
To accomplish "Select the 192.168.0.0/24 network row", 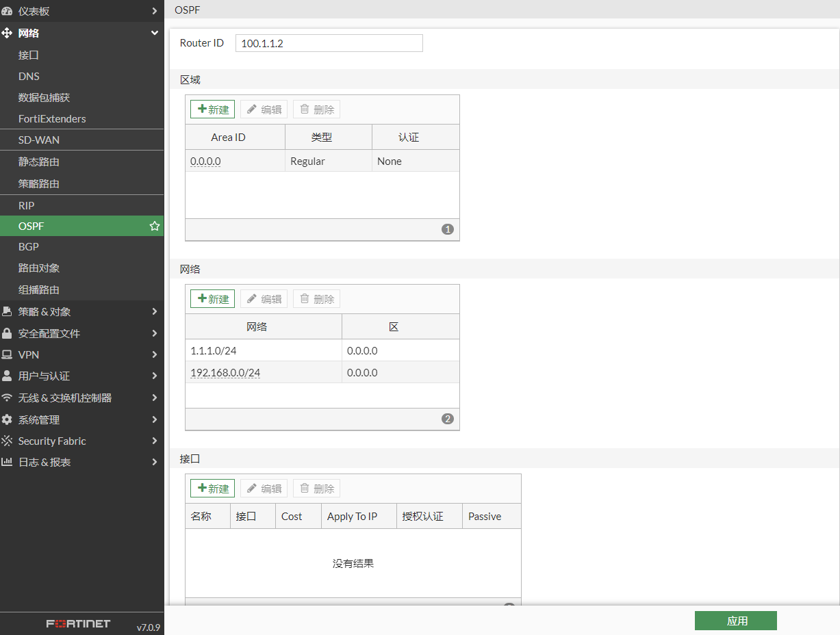I will (263, 373).
